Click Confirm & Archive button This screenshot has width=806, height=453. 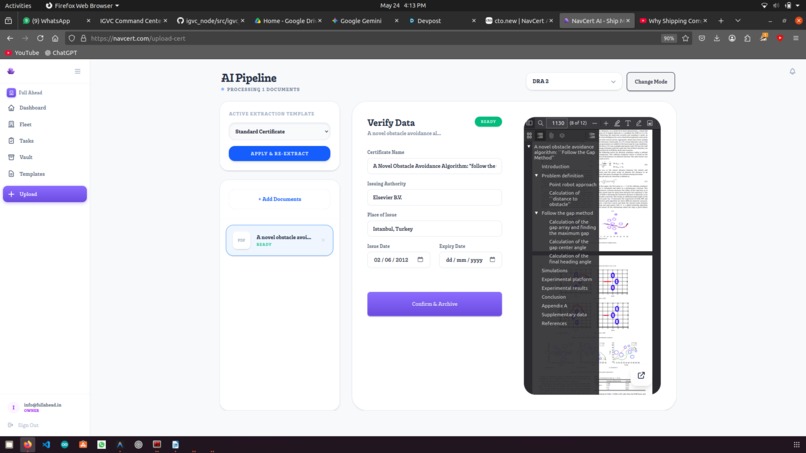point(434,304)
